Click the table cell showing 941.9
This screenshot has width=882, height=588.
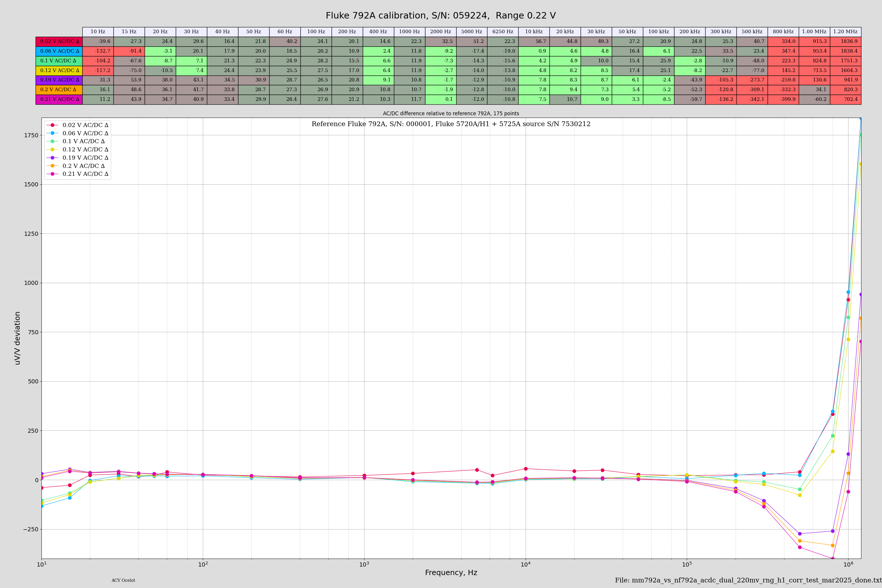846,80
